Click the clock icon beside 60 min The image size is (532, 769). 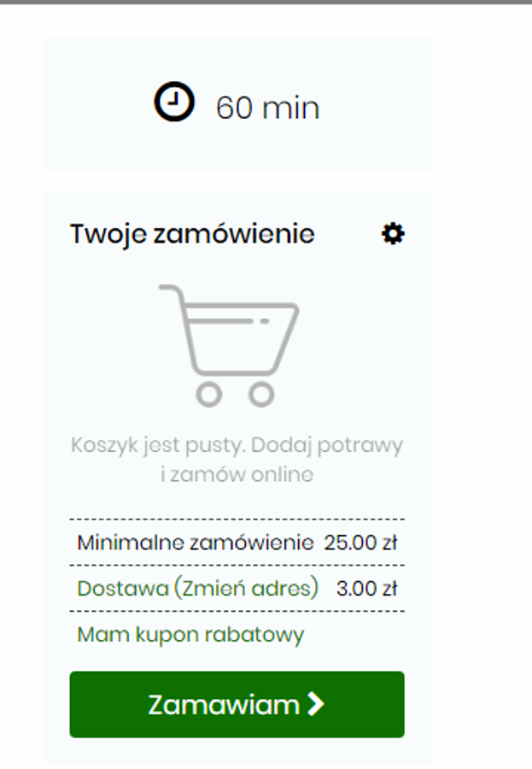[174, 102]
